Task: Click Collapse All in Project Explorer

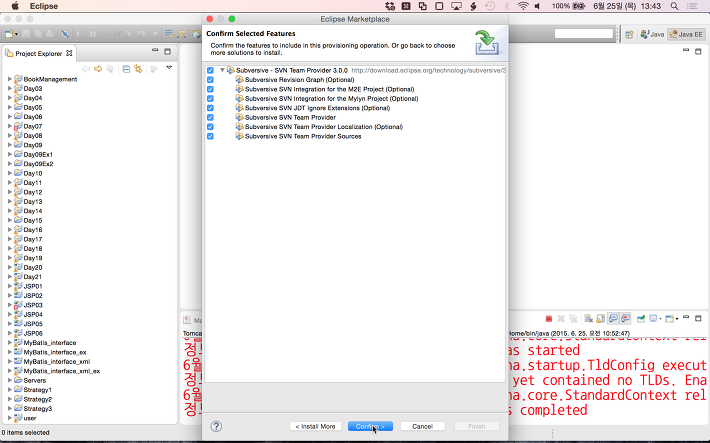Action: point(126,69)
